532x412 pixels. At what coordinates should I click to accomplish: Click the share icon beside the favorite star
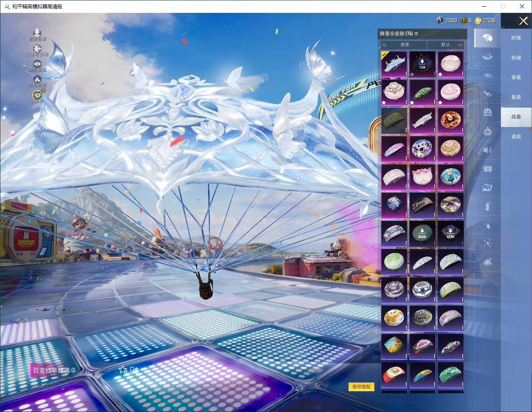[x=134, y=370]
